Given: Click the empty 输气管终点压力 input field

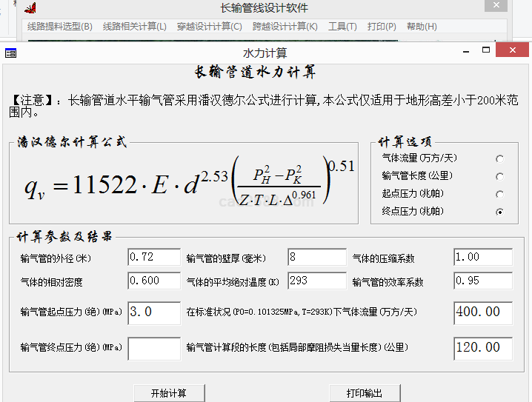Looking at the screenshot, I should 154,348.
